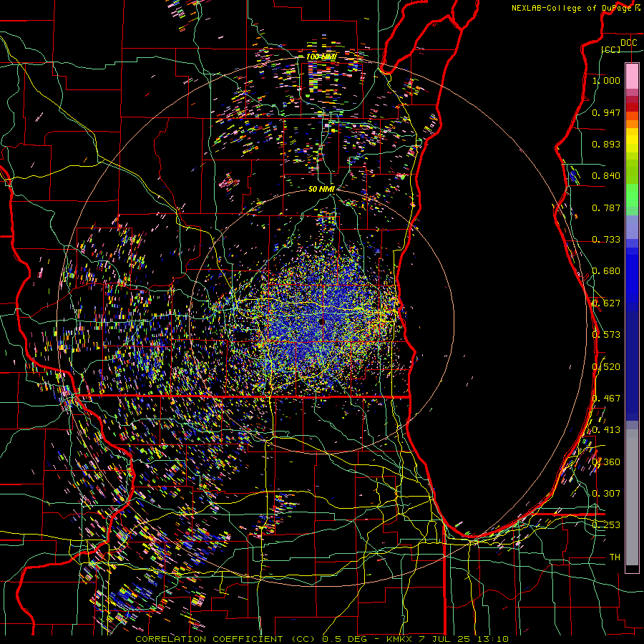Click the 1.000 color scale value
The height and width of the screenshot is (644, 644).
(606, 80)
